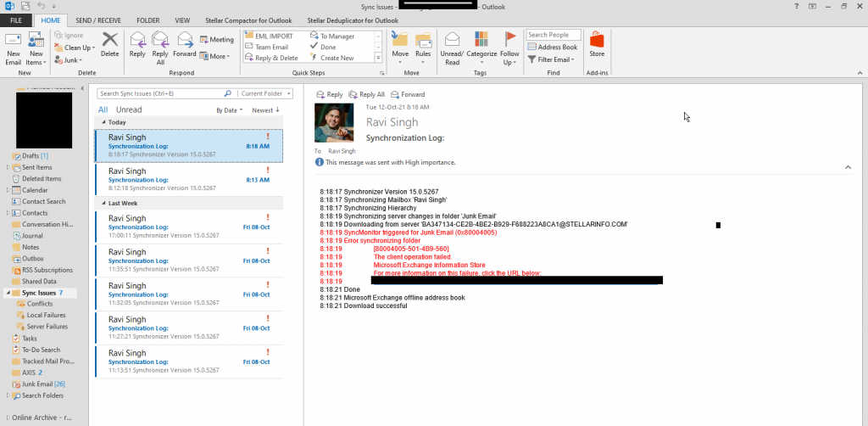Open Stellar Compactor for Outlook tab

pos(248,20)
